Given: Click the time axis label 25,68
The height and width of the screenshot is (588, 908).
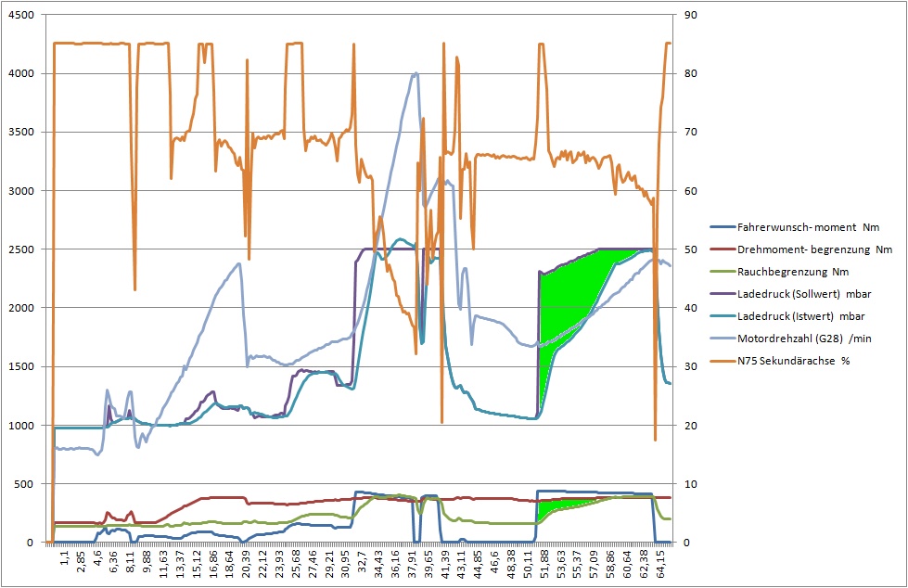Looking at the screenshot, I should click(x=297, y=564).
